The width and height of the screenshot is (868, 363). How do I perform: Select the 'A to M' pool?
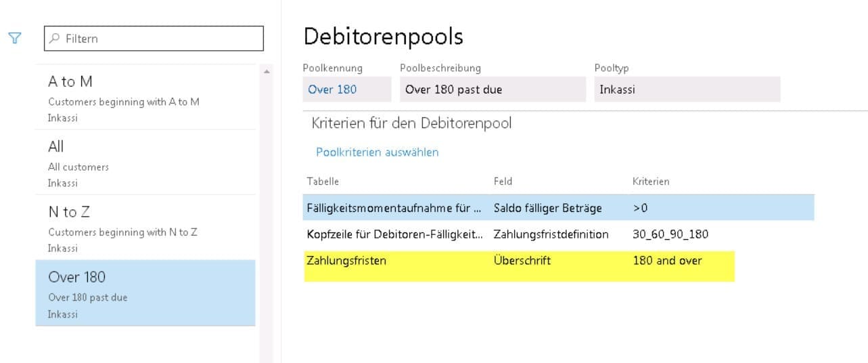145,98
